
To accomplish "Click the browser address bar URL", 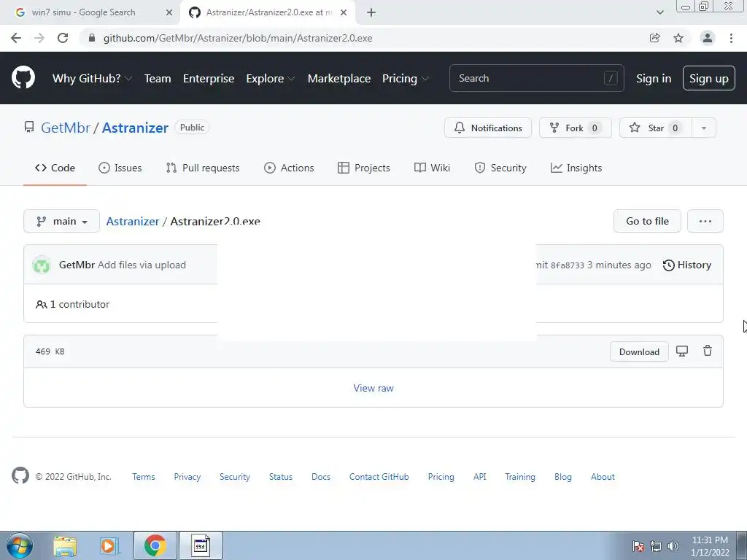I will point(238,38).
